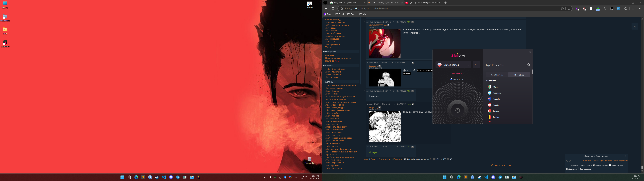Open thumbnail in post №3701649
This screenshot has height=181, width=644.
pos(385,43)
